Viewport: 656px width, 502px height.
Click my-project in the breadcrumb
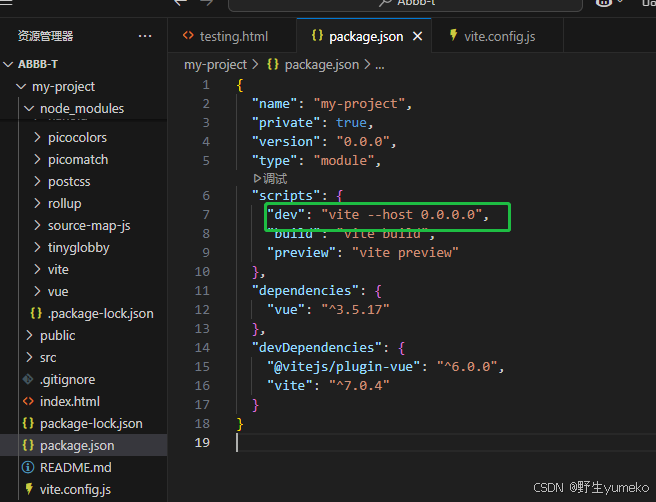(215, 64)
